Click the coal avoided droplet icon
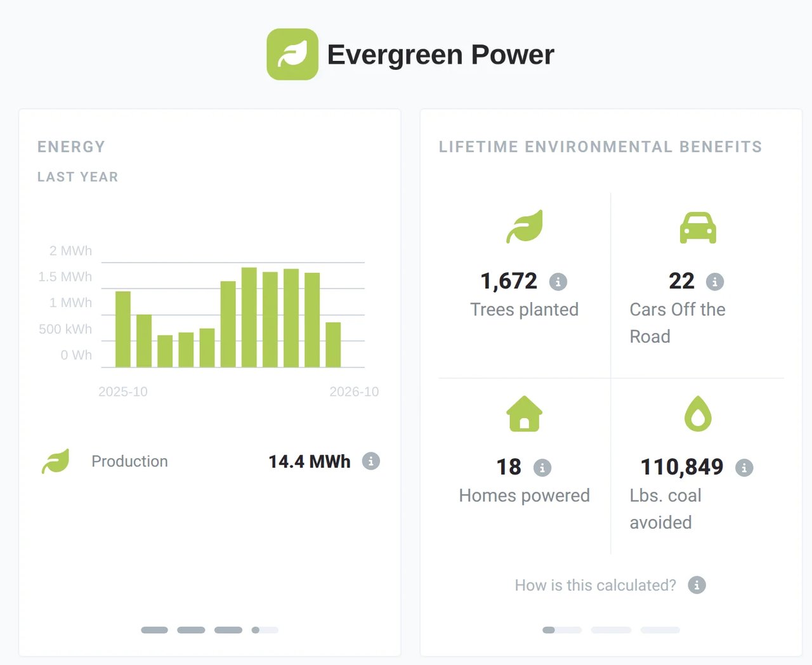This screenshot has width=812, height=665. [698, 414]
